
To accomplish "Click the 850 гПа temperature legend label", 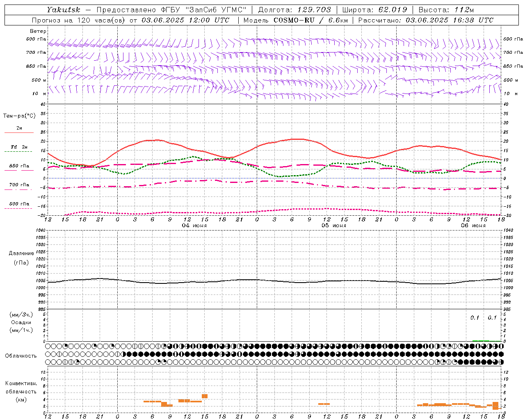I will [19, 166].
